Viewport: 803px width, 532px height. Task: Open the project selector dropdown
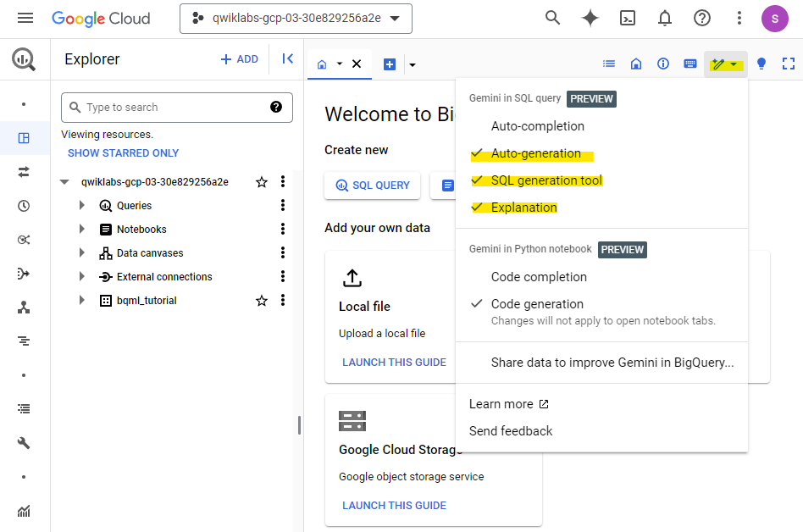(296, 19)
